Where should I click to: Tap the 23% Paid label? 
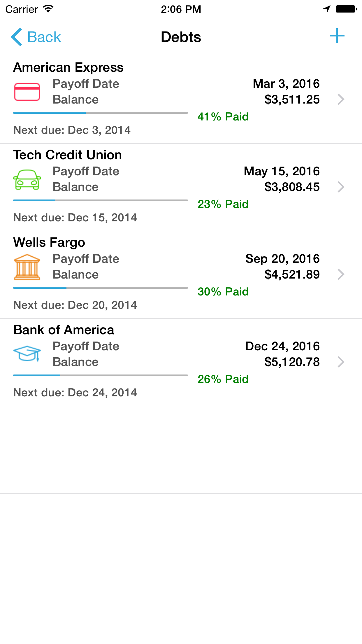(223, 204)
